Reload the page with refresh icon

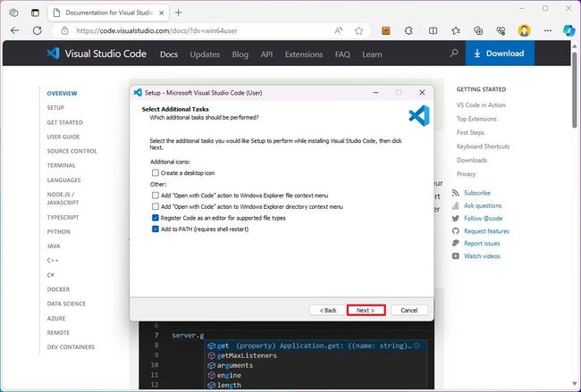point(37,30)
